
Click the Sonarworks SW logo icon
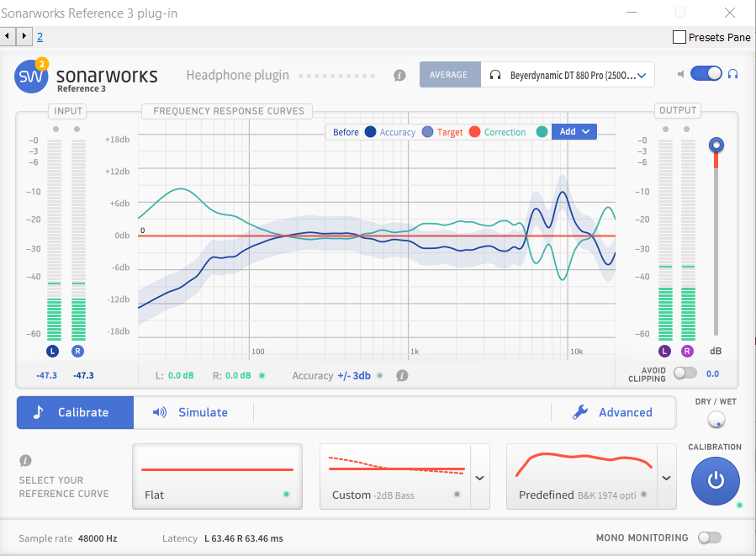coord(31,77)
